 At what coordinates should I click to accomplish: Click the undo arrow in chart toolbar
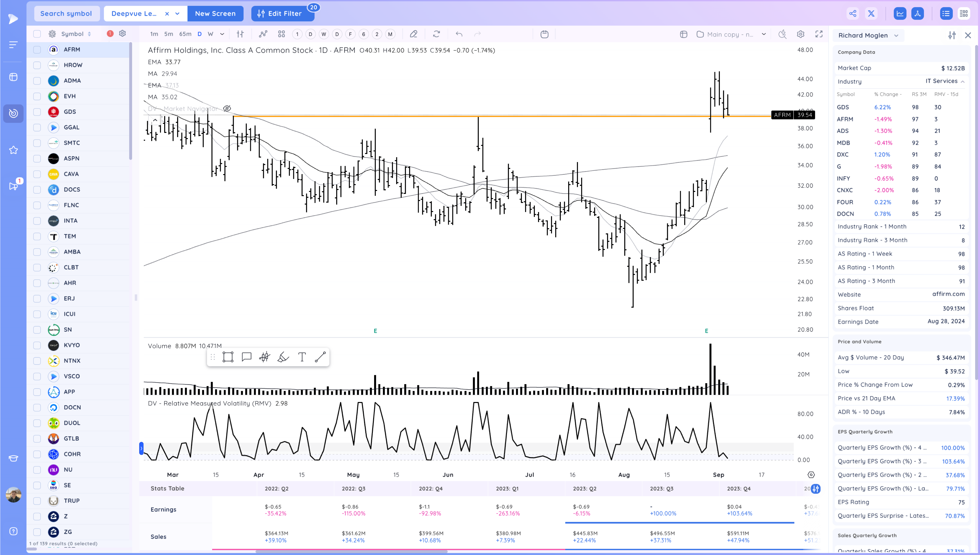(x=459, y=34)
